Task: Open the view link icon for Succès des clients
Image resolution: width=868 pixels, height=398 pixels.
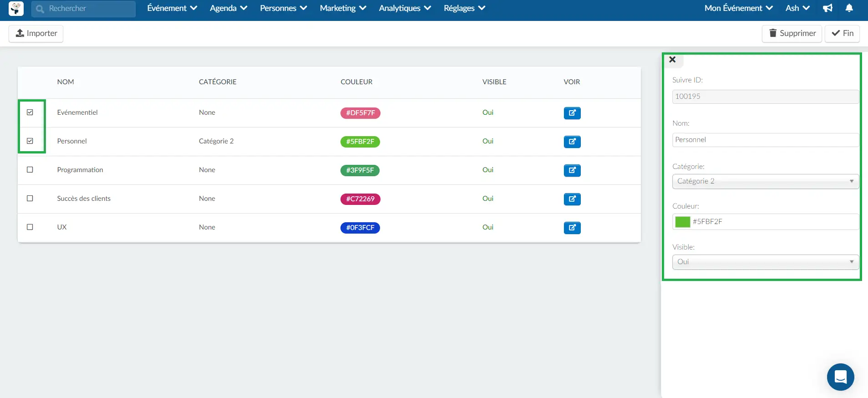Action: pyautogui.click(x=572, y=199)
